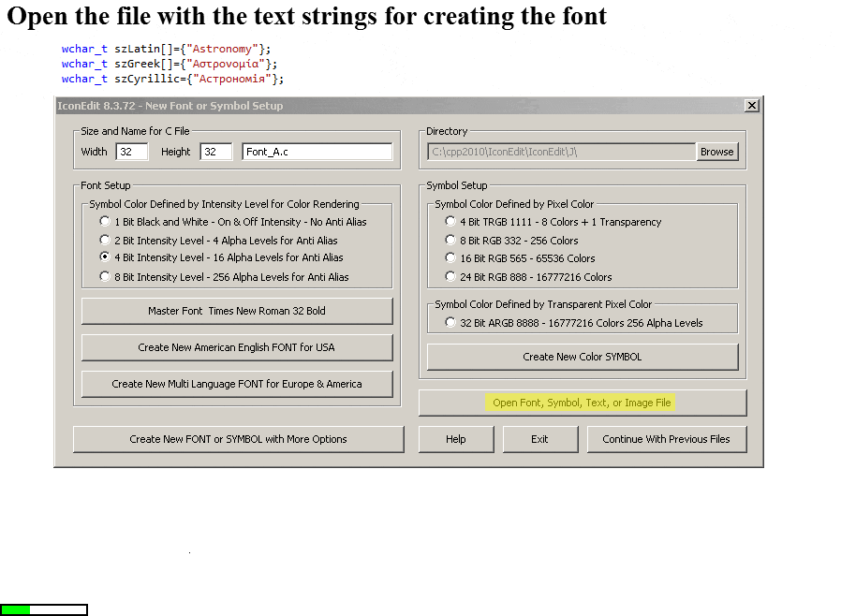Click the Height input field
The width and height of the screenshot is (841, 616).
[x=216, y=152]
